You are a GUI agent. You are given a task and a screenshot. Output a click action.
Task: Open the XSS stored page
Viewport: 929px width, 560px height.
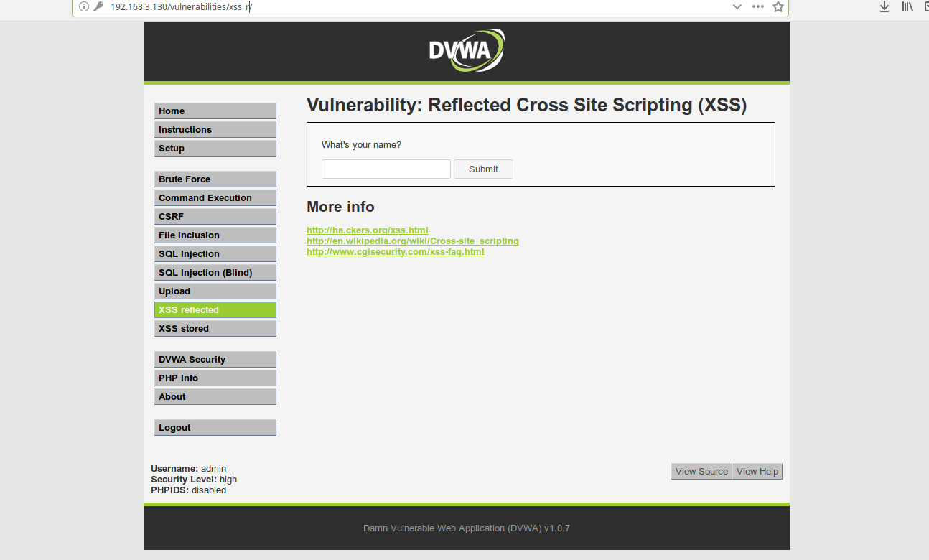tap(215, 329)
